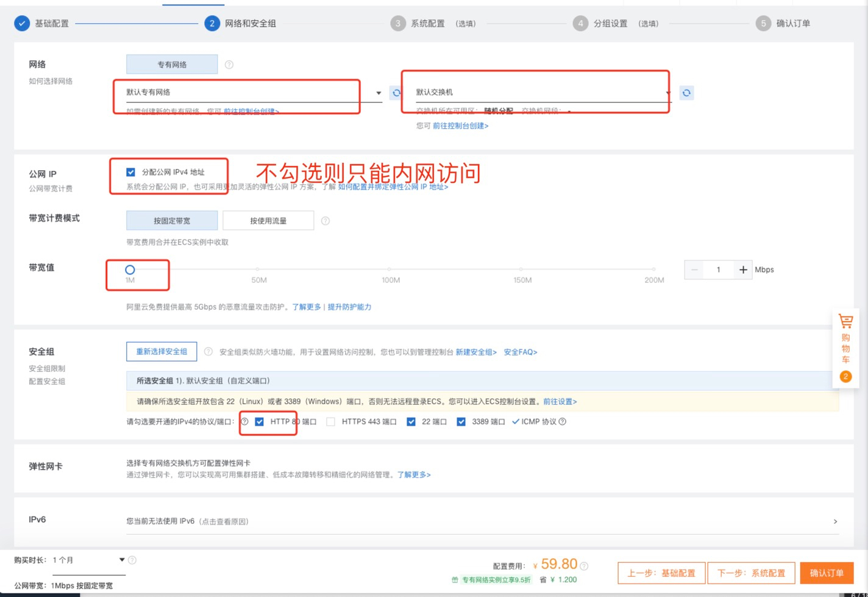This screenshot has width=868, height=597.
Task: Click the help icon beside 按使用流量
Action: pos(325,221)
